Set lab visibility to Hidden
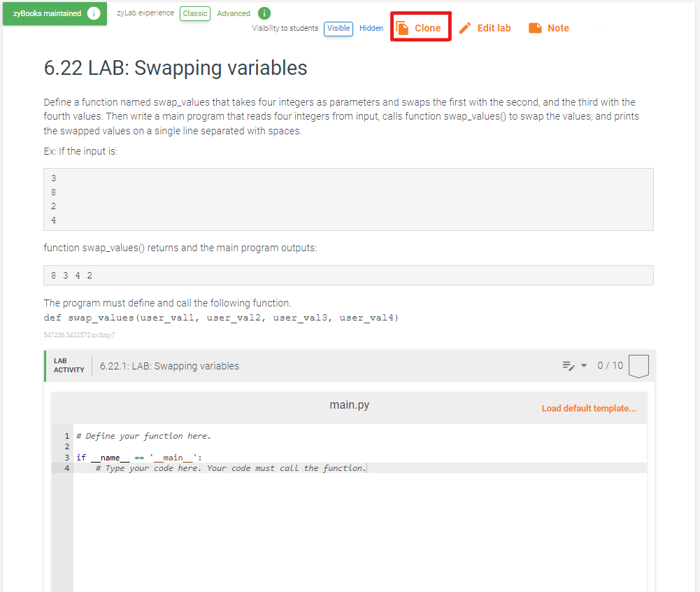The image size is (700, 592). click(x=371, y=28)
